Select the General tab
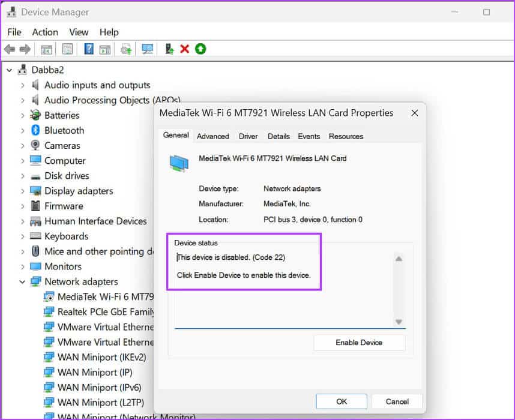515x420 pixels. click(176, 135)
